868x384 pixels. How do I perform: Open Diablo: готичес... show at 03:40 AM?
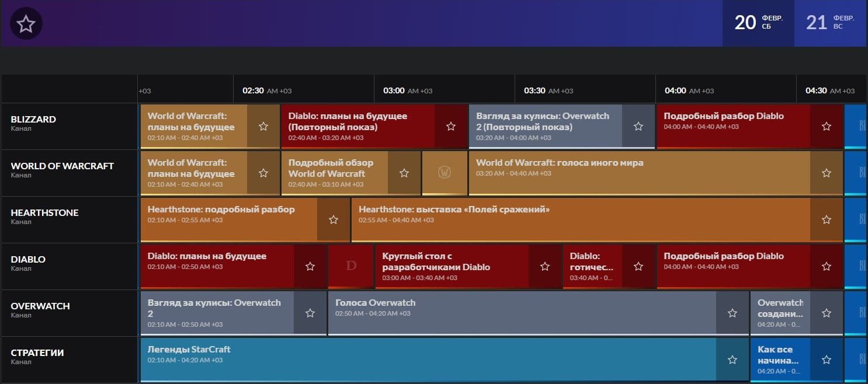pyautogui.click(x=593, y=266)
